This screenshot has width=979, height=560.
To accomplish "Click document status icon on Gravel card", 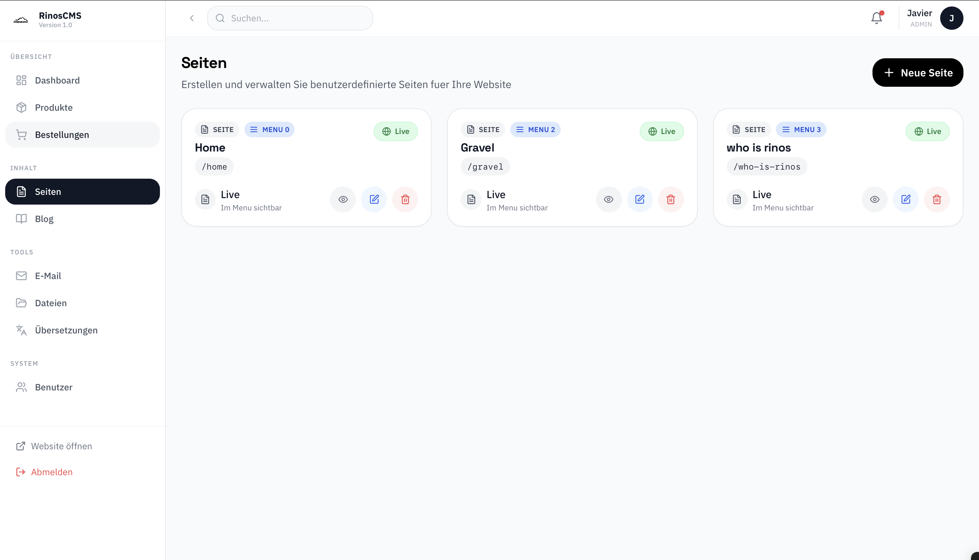I will pos(471,199).
